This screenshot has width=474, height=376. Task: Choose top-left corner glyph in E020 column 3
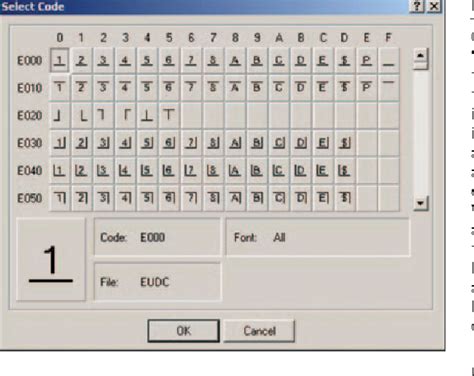tap(125, 115)
